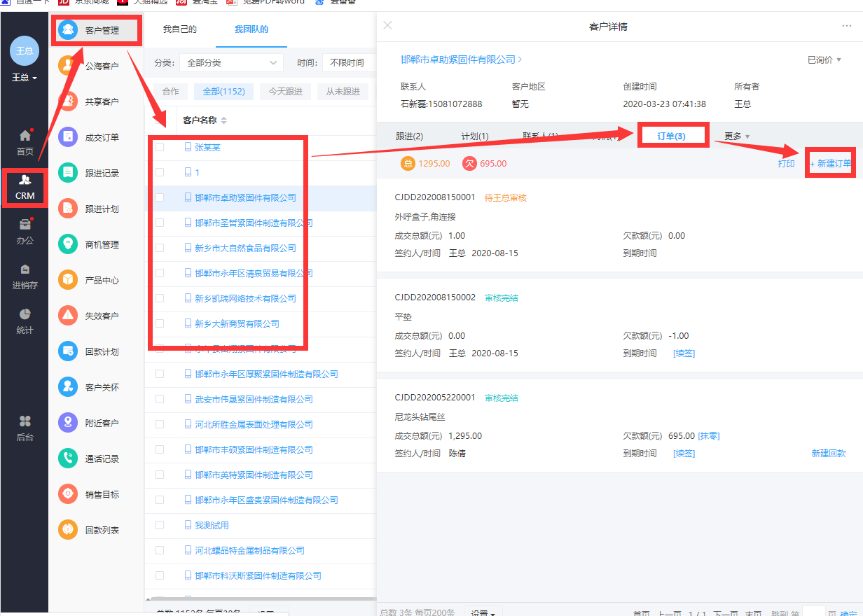Open 跟进计划 menu icon
Screen dimensions: 863x616
[x=68, y=209]
